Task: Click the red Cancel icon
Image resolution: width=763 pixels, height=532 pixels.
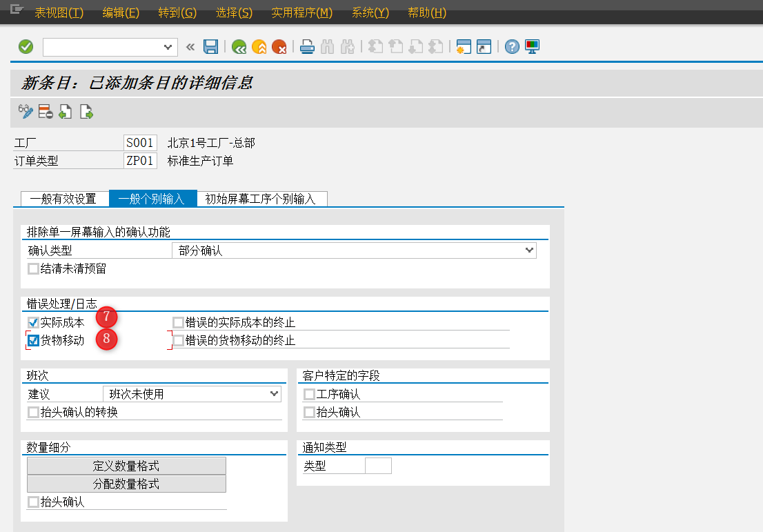Action: click(x=280, y=47)
